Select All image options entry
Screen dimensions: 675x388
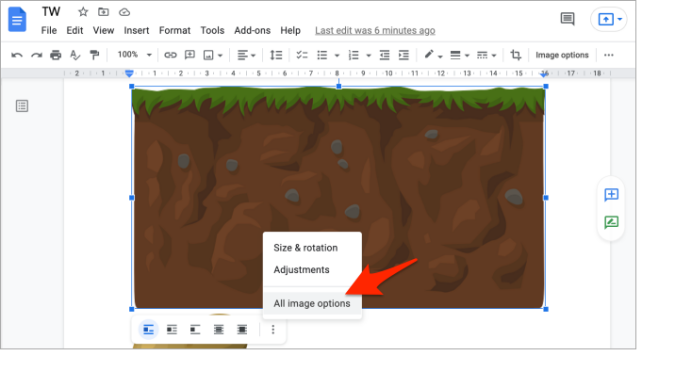tap(312, 304)
